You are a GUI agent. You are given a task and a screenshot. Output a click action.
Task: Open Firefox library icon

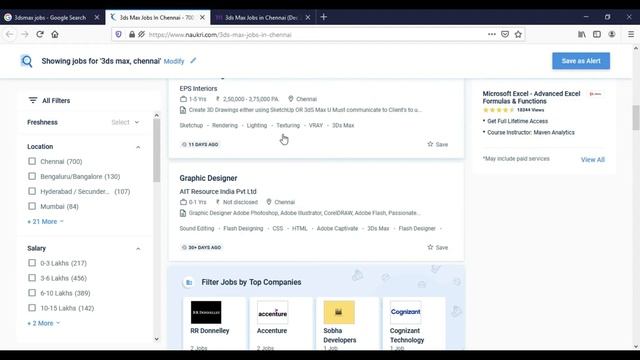(x=582, y=34)
